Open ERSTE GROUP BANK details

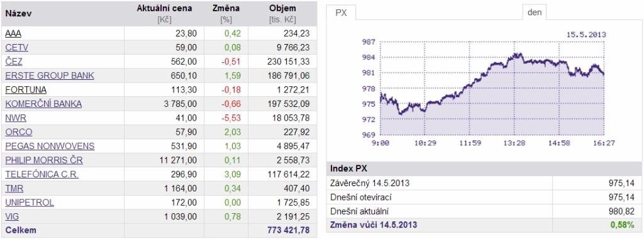[50, 75]
